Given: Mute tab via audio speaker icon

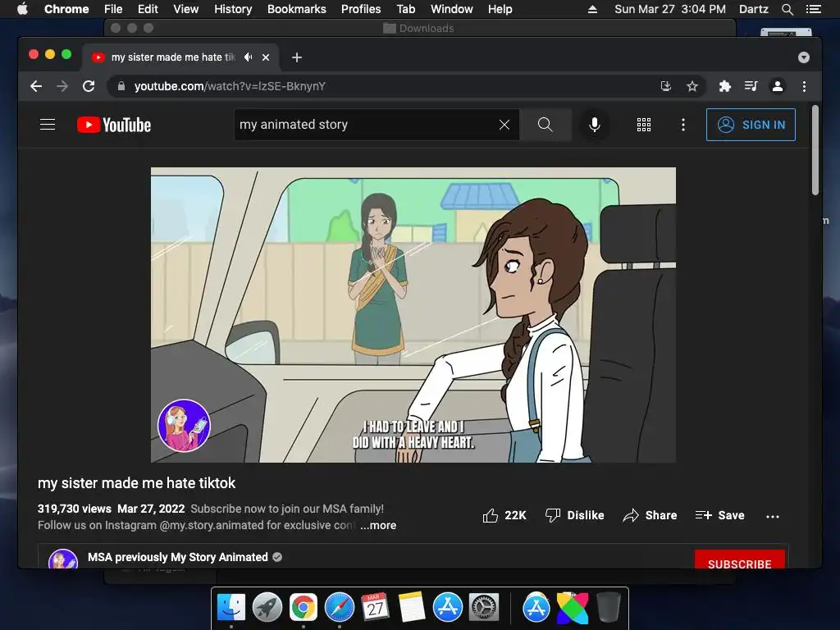Looking at the screenshot, I should coord(248,57).
